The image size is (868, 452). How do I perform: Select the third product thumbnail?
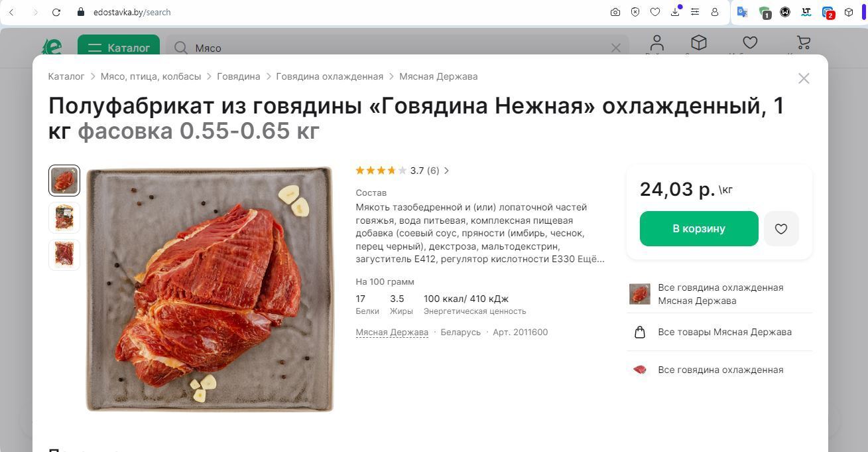click(x=64, y=255)
